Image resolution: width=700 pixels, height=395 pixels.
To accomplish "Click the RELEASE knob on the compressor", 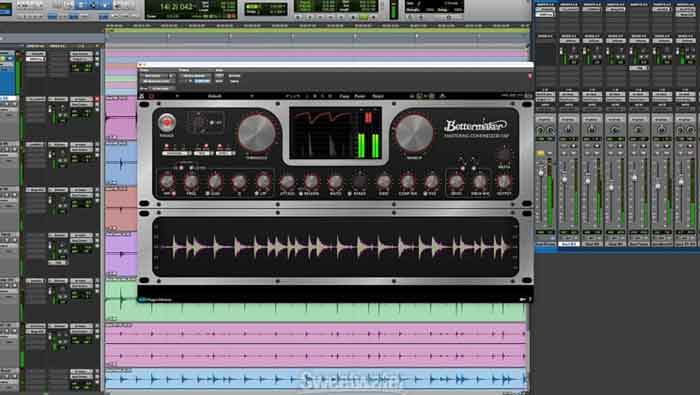I will (311, 182).
